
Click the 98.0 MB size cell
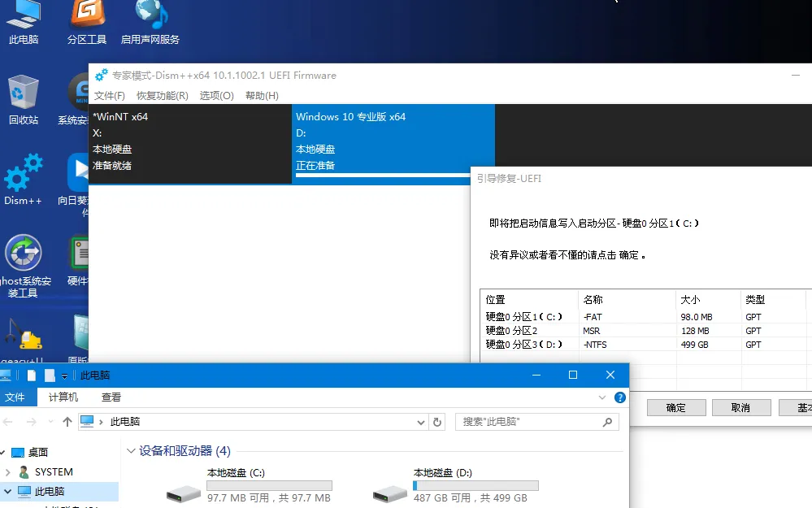pos(696,317)
